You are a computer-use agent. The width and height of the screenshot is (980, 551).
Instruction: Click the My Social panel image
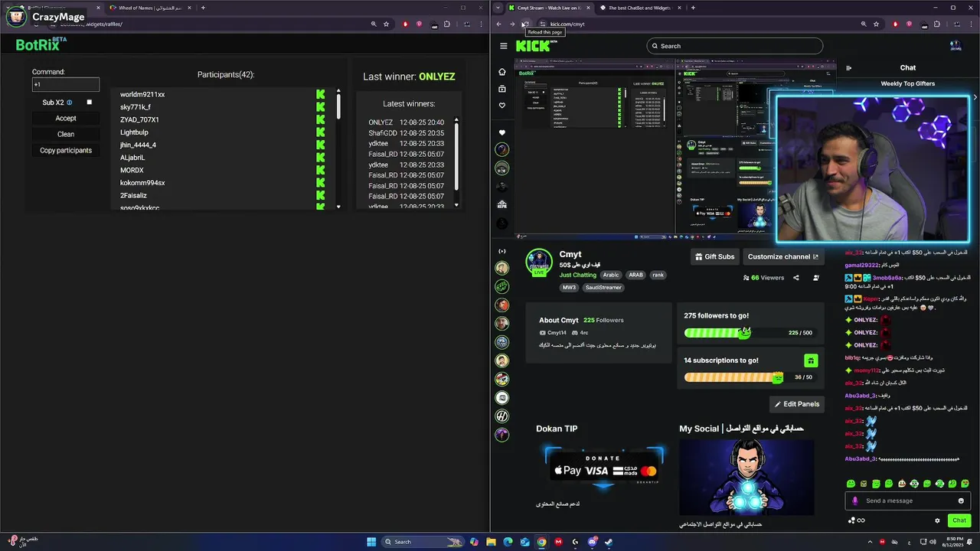pos(746,477)
